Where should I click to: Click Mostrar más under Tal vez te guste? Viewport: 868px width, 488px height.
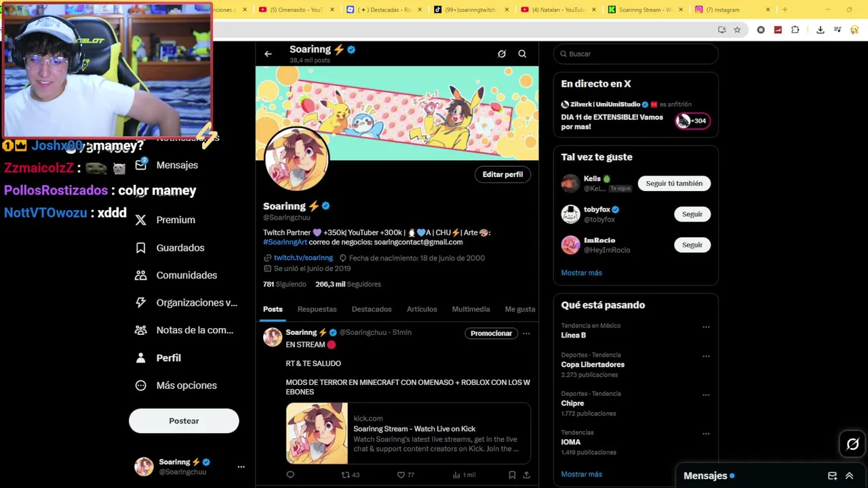coord(581,272)
